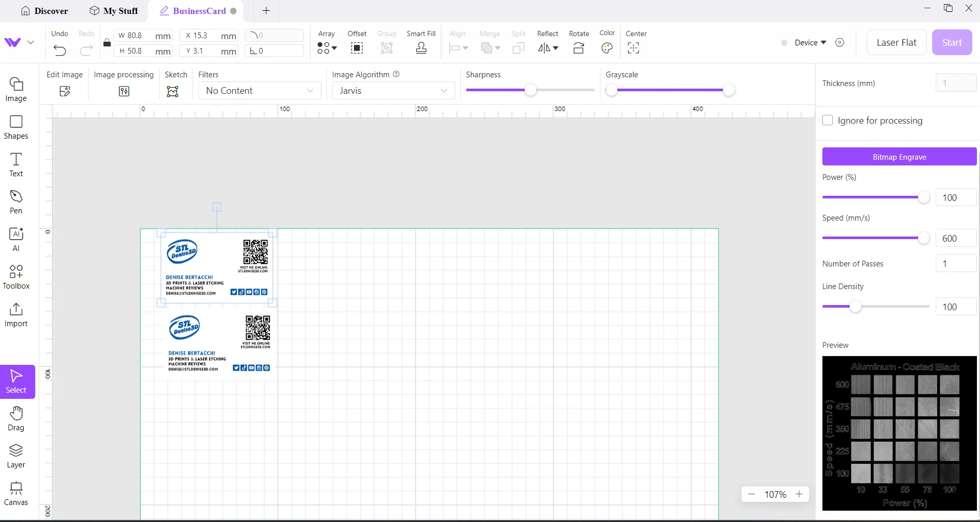Click the Rotate icon
The image size is (980, 522).
[578, 48]
